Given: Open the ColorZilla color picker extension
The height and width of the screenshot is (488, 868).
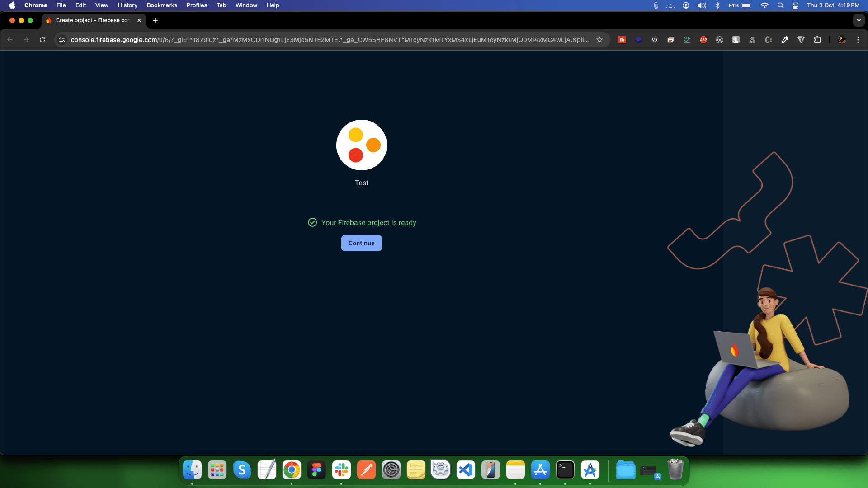Looking at the screenshot, I should [x=785, y=40].
